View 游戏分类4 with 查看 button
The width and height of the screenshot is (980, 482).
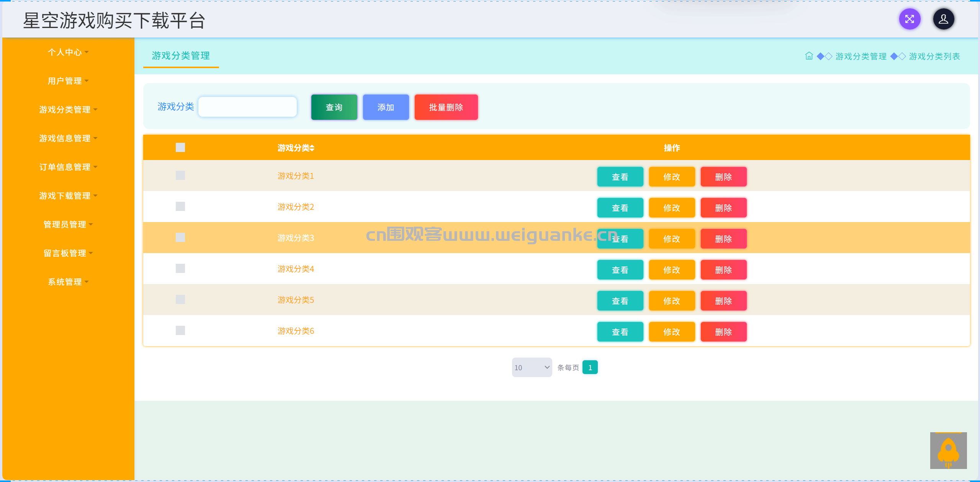[x=620, y=270]
